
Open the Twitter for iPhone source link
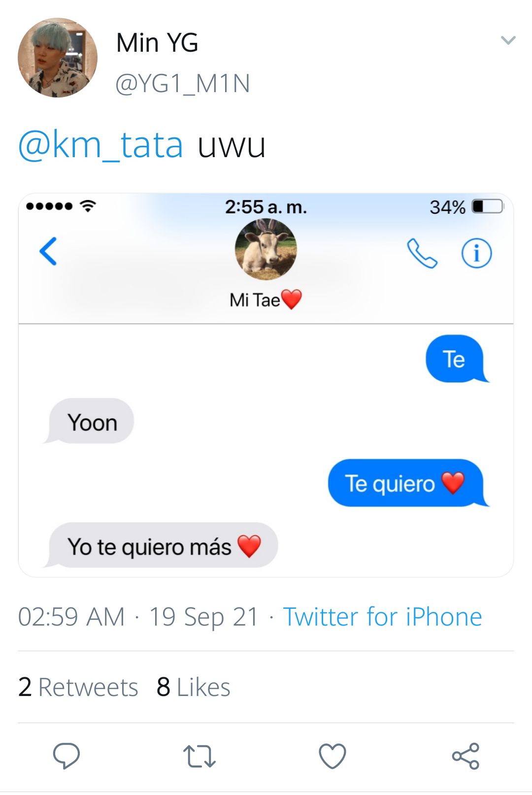click(x=382, y=617)
